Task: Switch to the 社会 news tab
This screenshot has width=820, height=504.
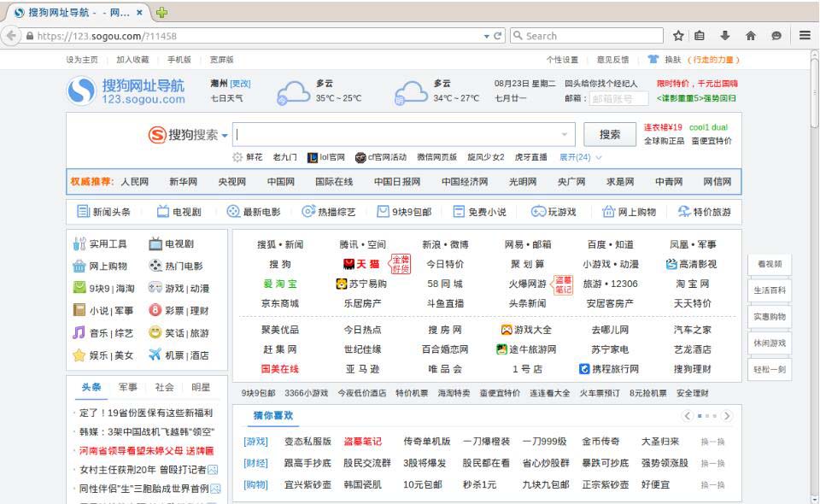Action: click(x=164, y=387)
